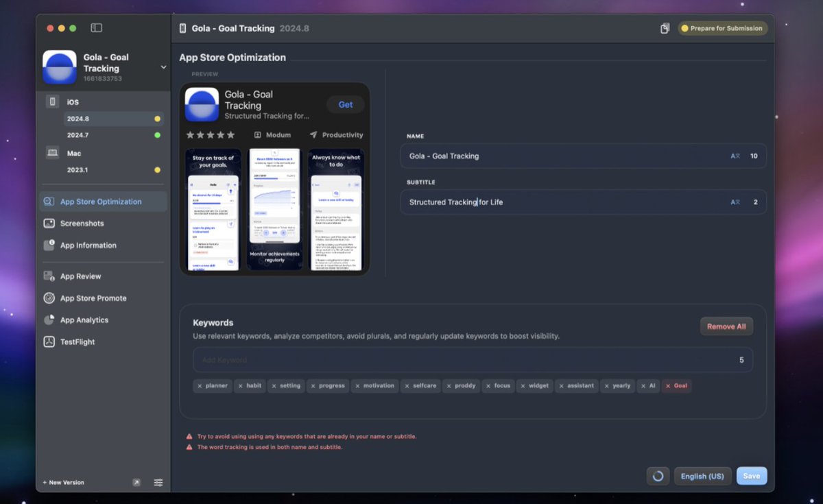Click warning icon beside 'word tracking' message

(x=189, y=447)
